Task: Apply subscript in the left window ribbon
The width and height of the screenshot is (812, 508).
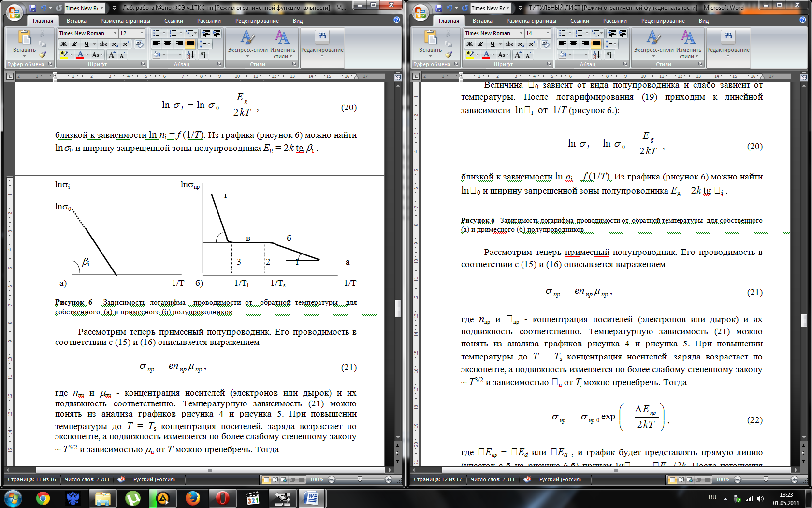Action: click(x=115, y=44)
